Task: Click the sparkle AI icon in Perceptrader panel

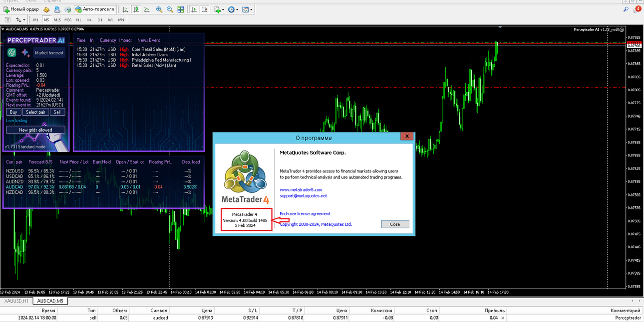Action: coord(25,52)
